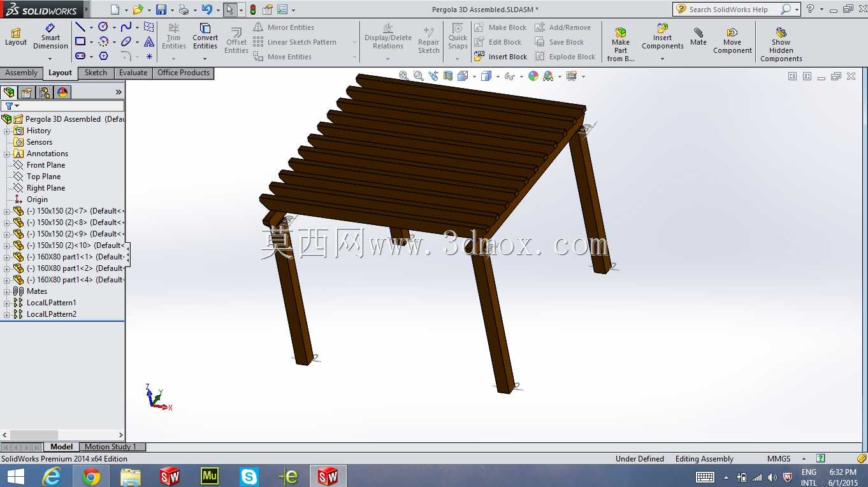
Task: Open the ConfigurationManager panel tab
Action: pyautogui.click(x=45, y=92)
